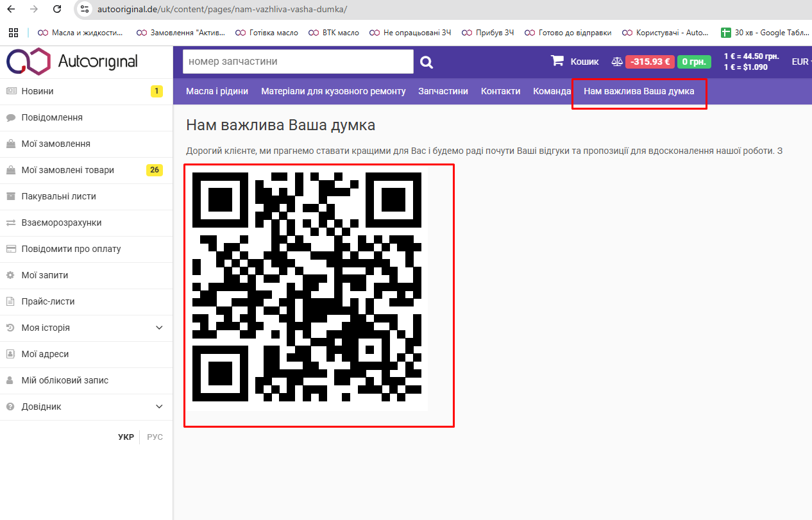Image resolution: width=812 pixels, height=520 pixels.
Task: Click the Новини newspaper icon
Action: (x=11, y=91)
